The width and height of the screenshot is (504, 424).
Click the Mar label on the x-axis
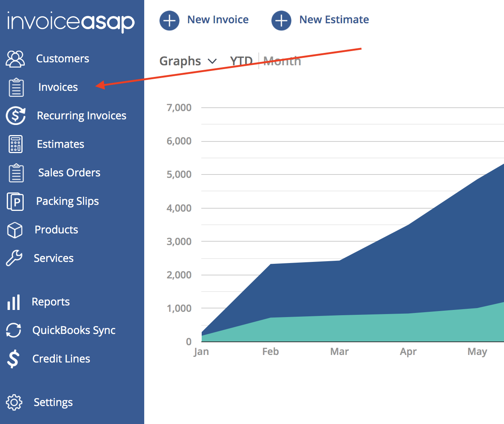point(340,352)
